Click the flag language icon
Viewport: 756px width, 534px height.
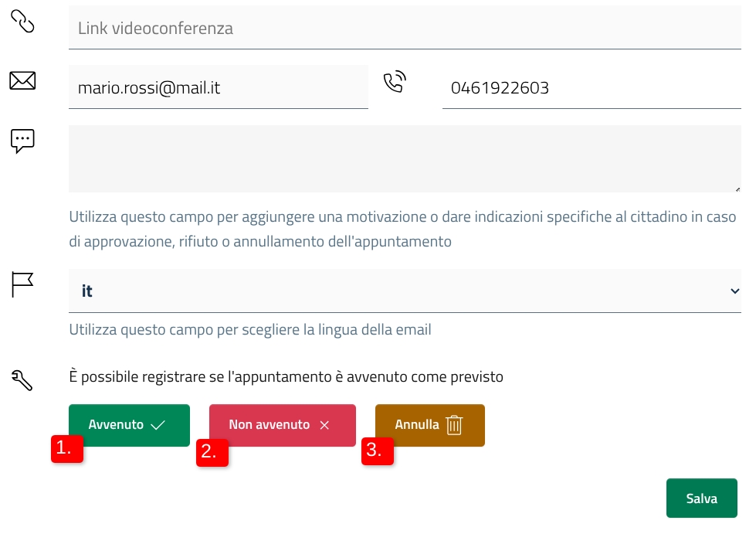(x=22, y=284)
